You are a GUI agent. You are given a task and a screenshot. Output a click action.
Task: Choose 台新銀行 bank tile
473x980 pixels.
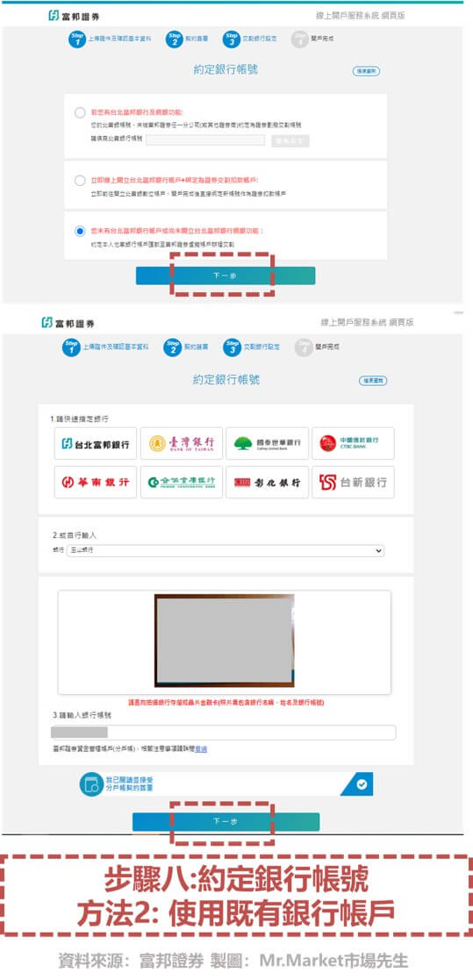353,482
